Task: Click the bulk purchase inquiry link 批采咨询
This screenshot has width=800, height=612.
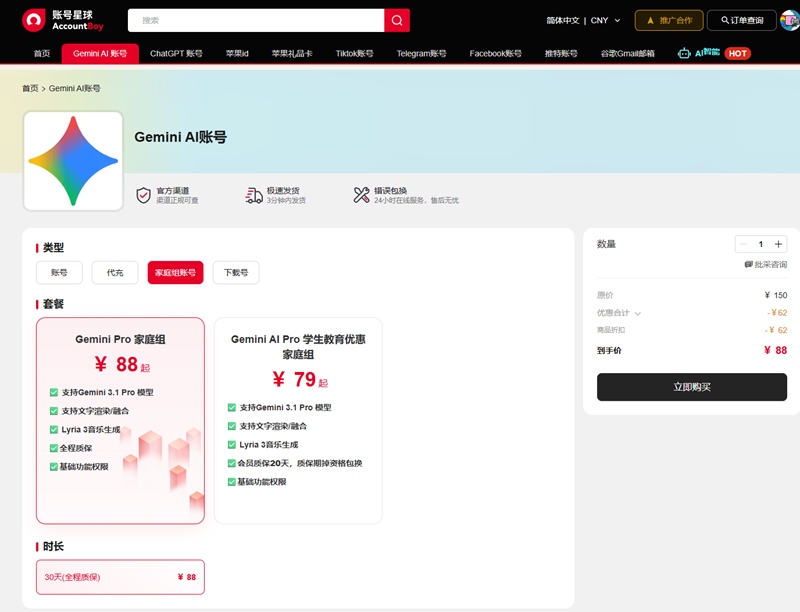Action: (765, 264)
